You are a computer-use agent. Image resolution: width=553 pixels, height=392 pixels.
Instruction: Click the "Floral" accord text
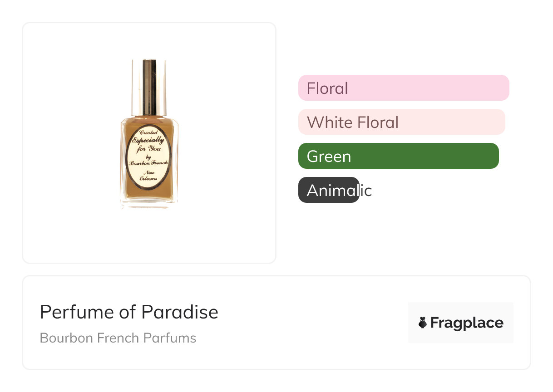(x=327, y=88)
